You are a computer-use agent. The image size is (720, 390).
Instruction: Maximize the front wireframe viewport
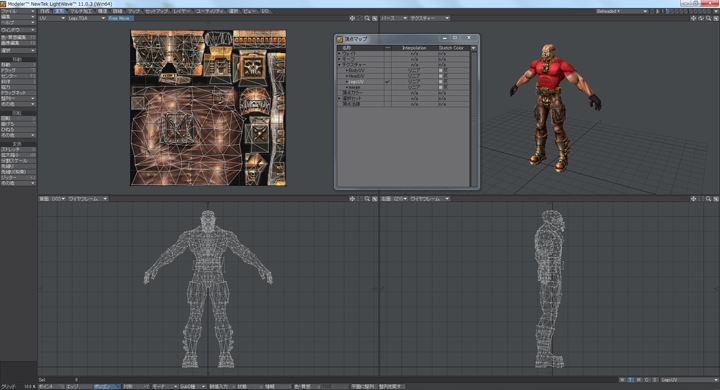pyautogui.click(x=375, y=199)
